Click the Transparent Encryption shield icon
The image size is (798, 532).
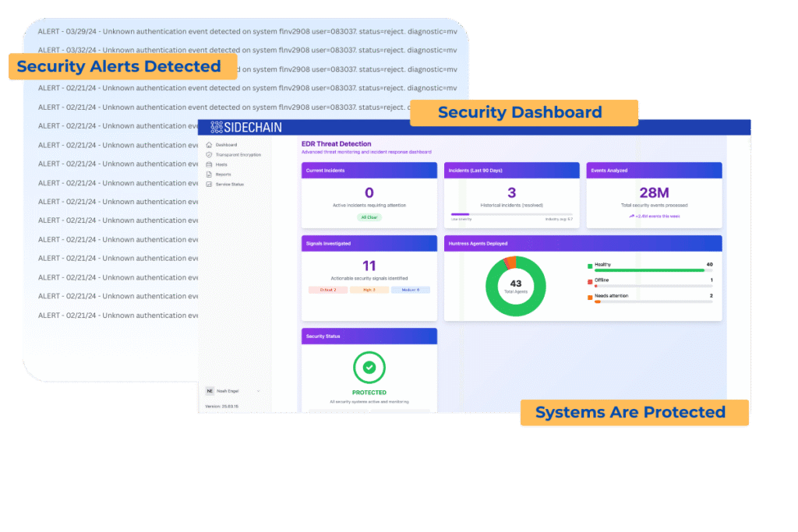tap(209, 155)
